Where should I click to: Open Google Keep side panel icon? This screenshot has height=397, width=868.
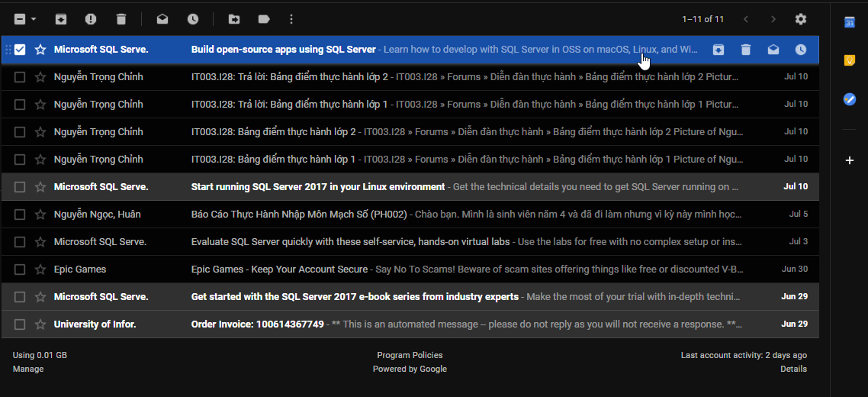click(849, 60)
